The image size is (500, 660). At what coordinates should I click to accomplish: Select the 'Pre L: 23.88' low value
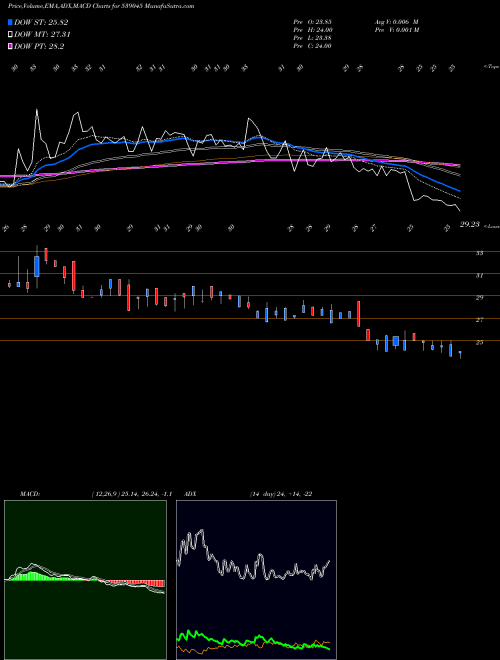(x=312, y=38)
